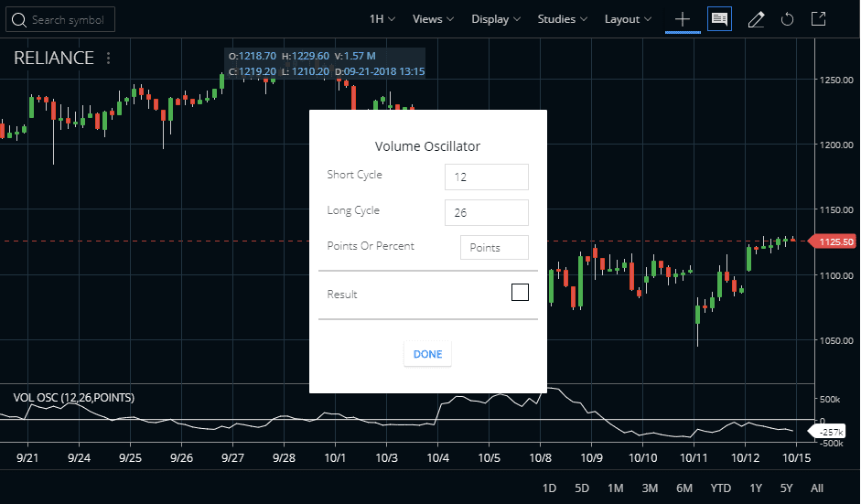This screenshot has height=504, width=861.
Task: Click the 9/27 date axis label
Action: 232,458
